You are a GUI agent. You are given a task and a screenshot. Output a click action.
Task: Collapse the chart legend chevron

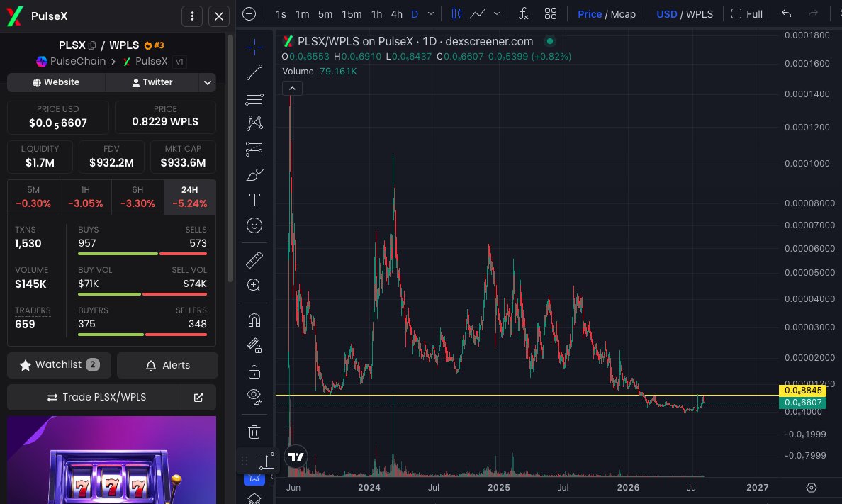pyautogui.click(x=292, y=88)
